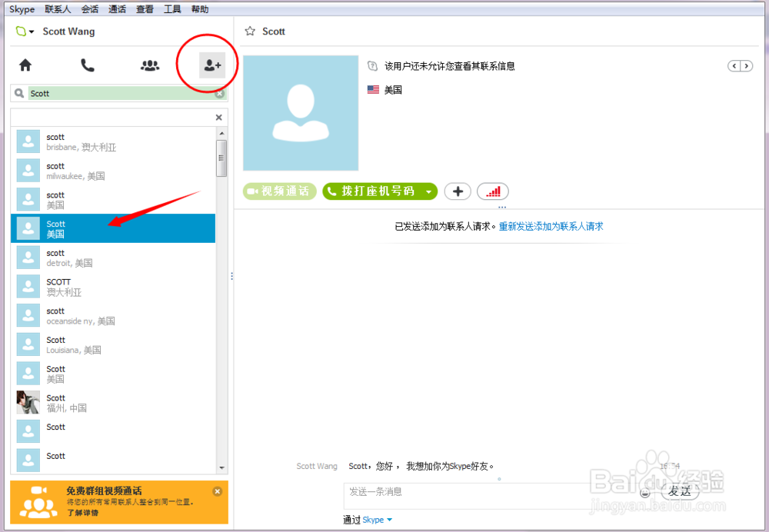Expand the 拨打座机号码 dropdown arrow
This screenshot has height=532, width=769.
(429, 191)
